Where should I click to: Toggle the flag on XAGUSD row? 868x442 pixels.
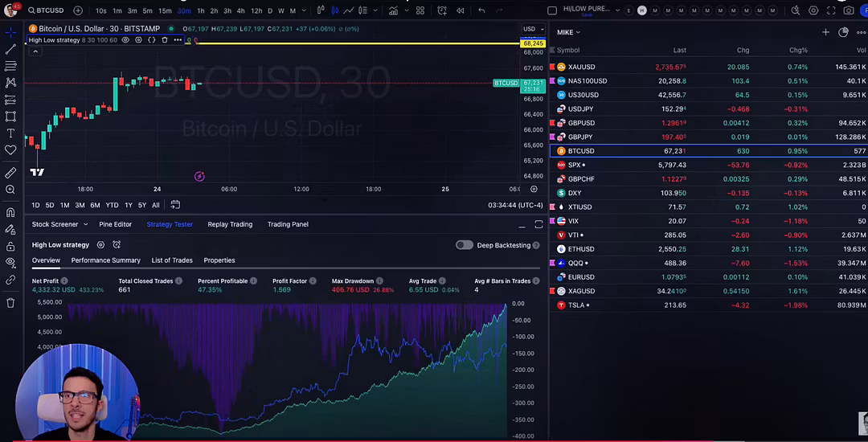click(552, 291)
